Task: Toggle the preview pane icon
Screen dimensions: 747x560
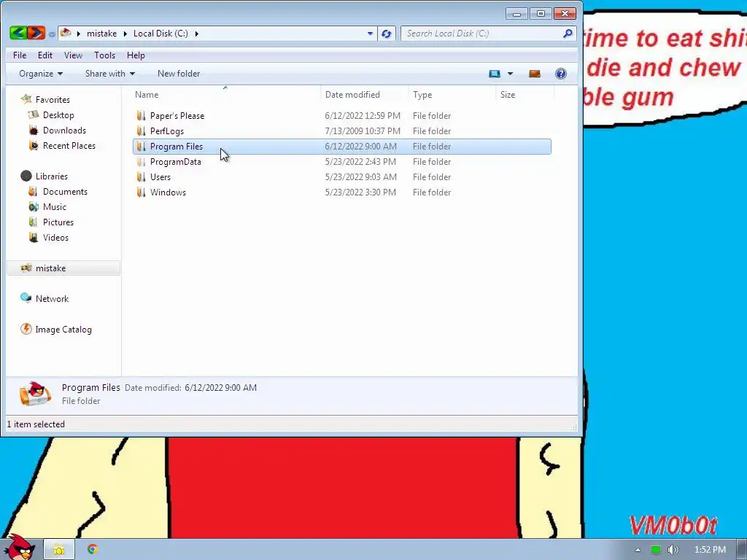Action: tap(535, 74)
